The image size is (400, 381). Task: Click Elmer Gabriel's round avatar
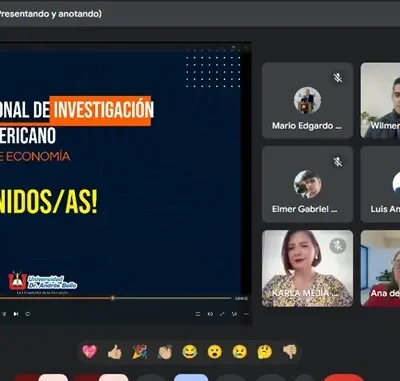point(307,184)
